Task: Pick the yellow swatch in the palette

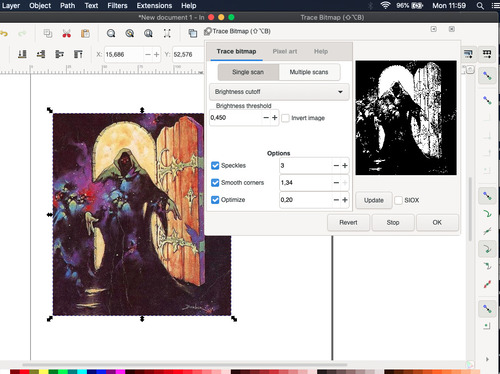Action: [44, 372]
